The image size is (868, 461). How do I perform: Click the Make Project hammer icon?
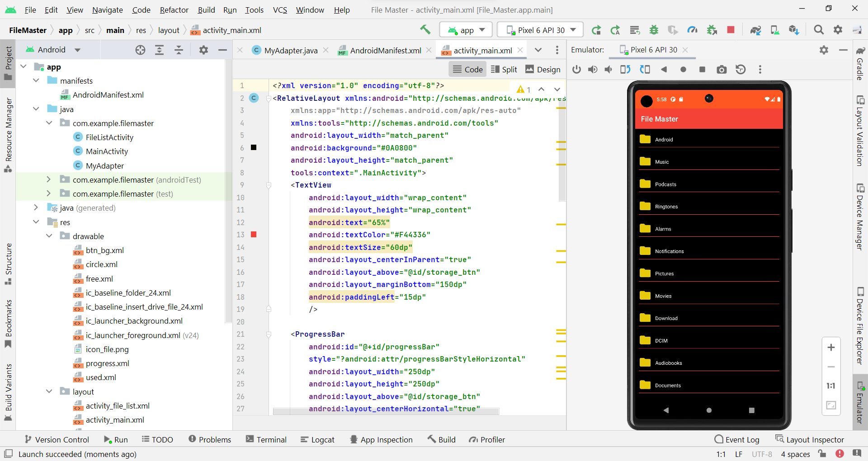click(x=425, y=30)
